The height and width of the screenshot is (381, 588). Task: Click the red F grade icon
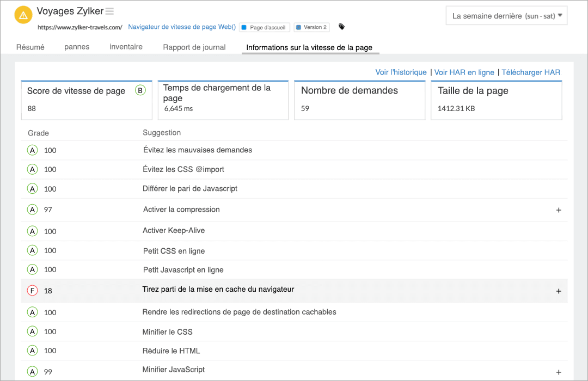[x=32, y=291]
